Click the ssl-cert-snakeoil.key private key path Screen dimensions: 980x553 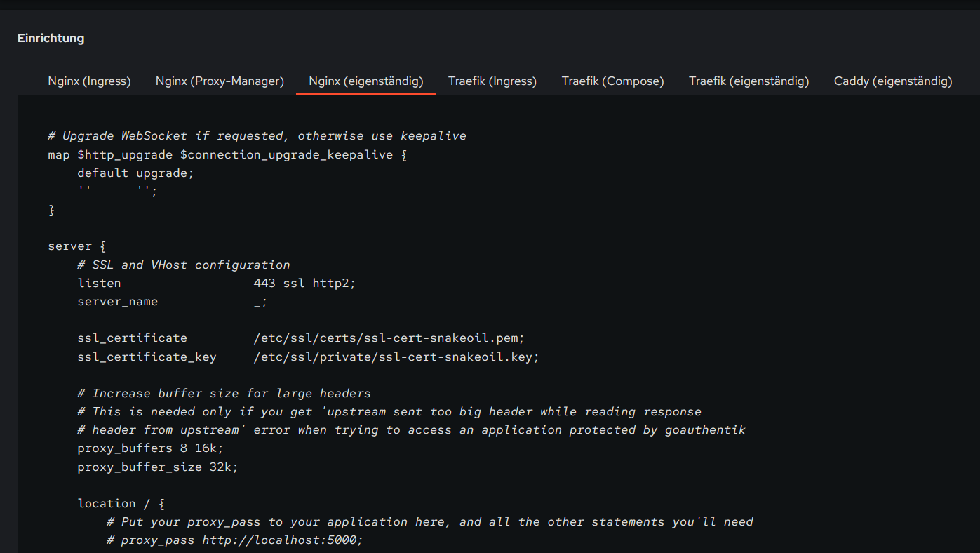[x=396, y=357]
